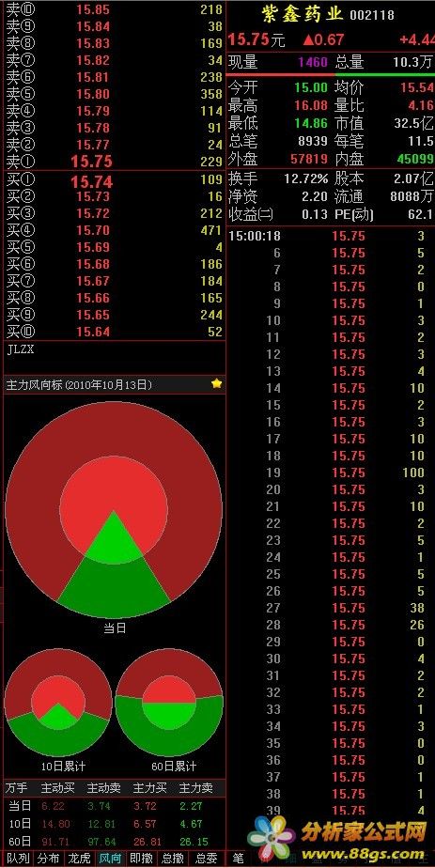Click the 买⑤ price 15.69
Screen dimensions: 435x868
tap(93, 247)
